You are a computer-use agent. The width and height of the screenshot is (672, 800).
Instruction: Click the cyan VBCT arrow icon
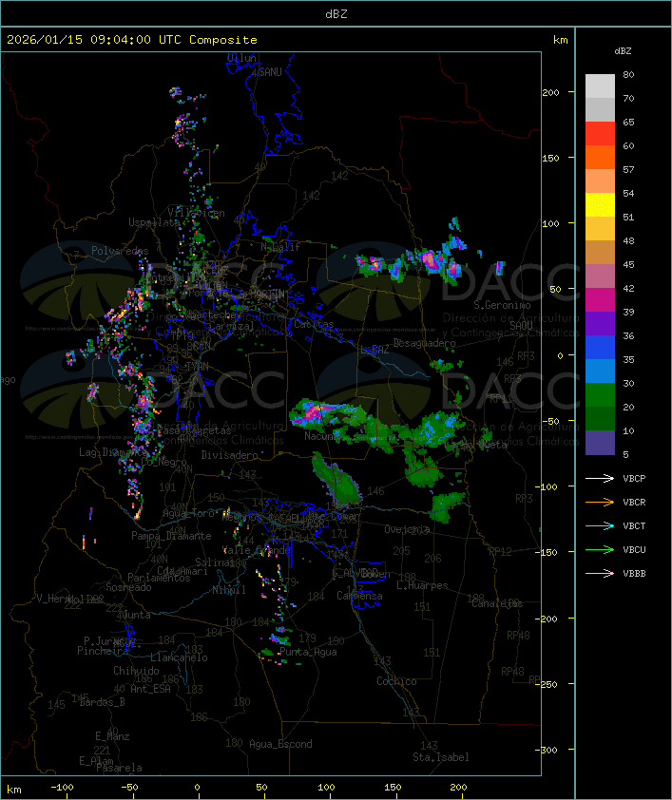click(x=600, y=526)
